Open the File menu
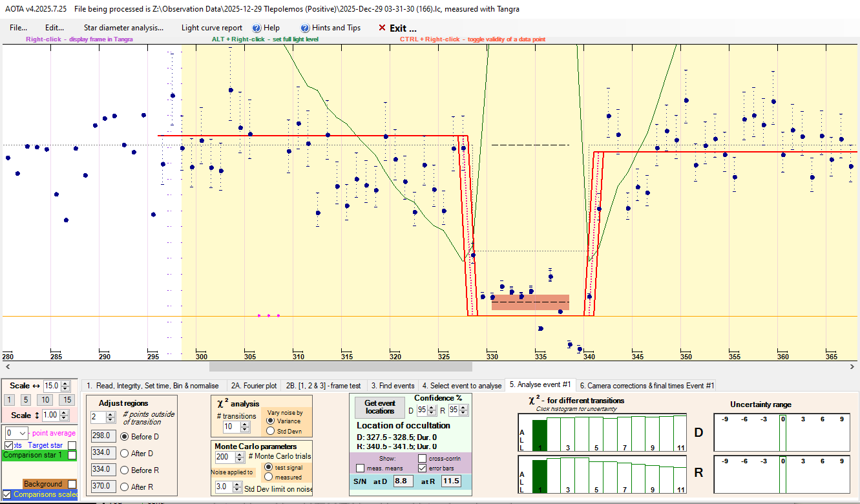Viewport: 860px width, 504px height. coord(18,28)
